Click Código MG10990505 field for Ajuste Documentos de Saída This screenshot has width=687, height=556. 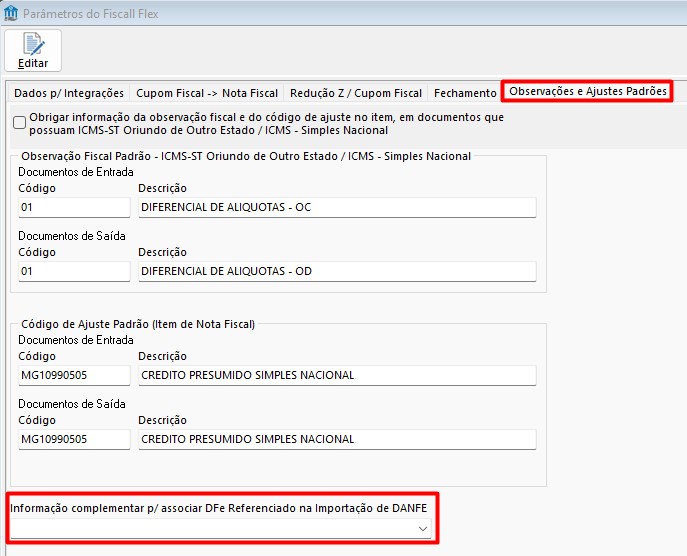pos(74,439)
